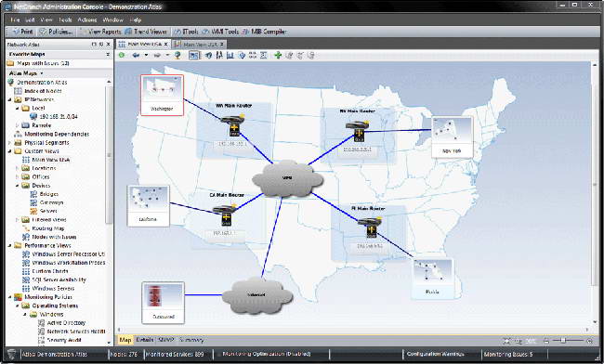Expand the Remote folder node
Screen dimensions: 604x364
coord(17,125)
